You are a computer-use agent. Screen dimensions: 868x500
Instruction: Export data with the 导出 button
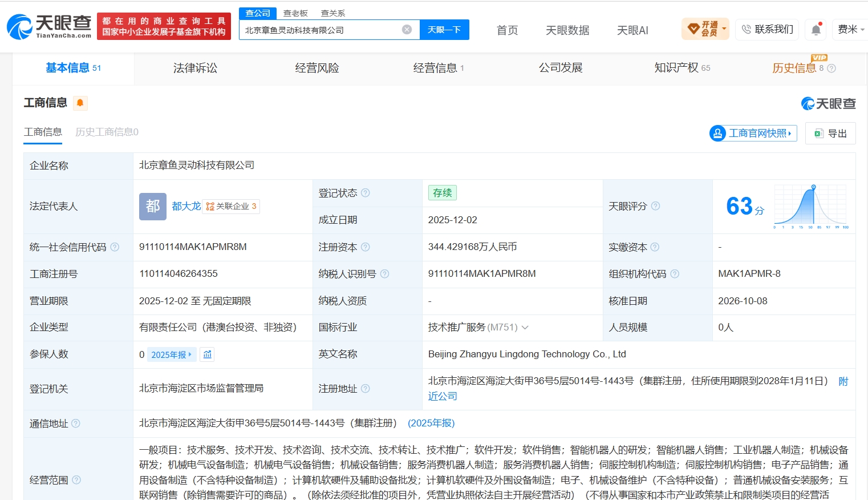point(830,133)
